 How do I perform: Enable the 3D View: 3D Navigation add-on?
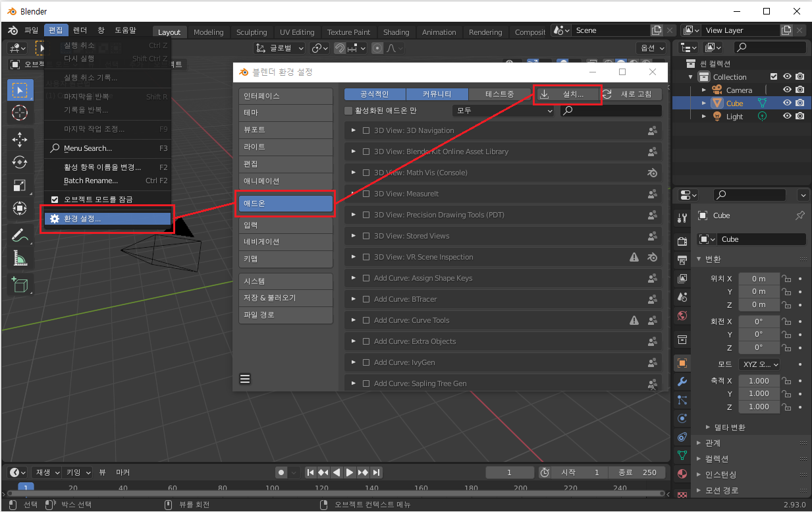(x=367, y=130)
